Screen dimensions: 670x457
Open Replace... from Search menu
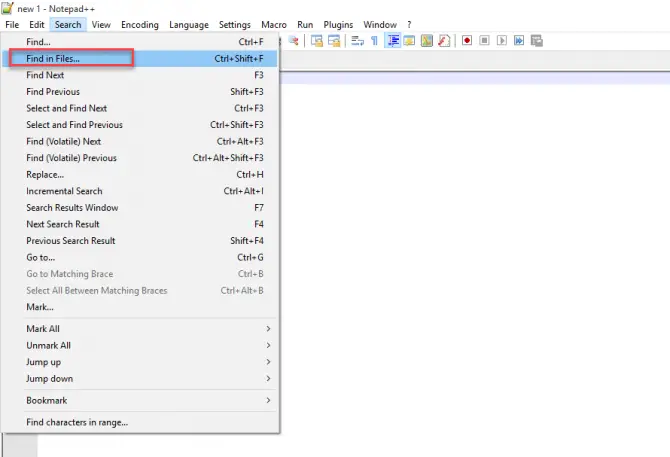point(140,175)
